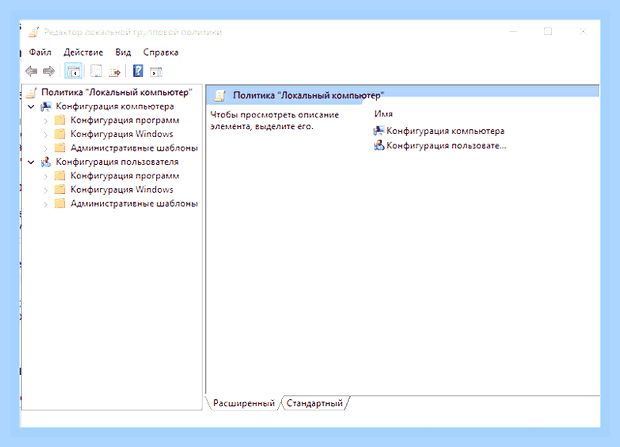Minimize the Group Policy Editor window

click(x=513, y=32)
